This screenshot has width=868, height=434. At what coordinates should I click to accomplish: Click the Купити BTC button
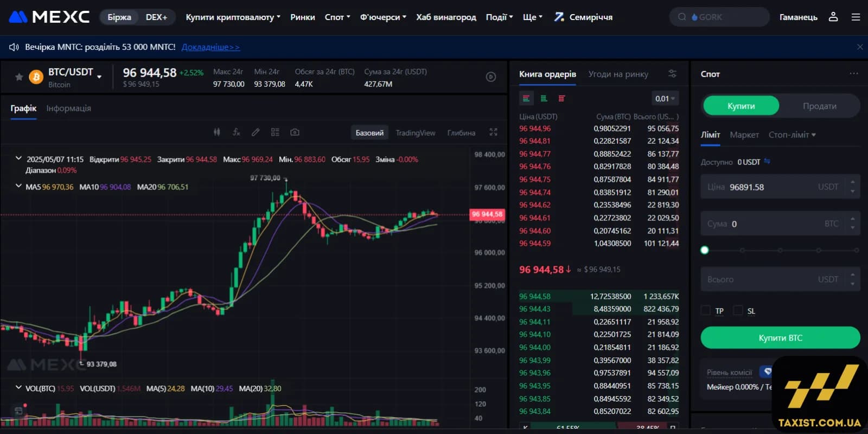780,337
